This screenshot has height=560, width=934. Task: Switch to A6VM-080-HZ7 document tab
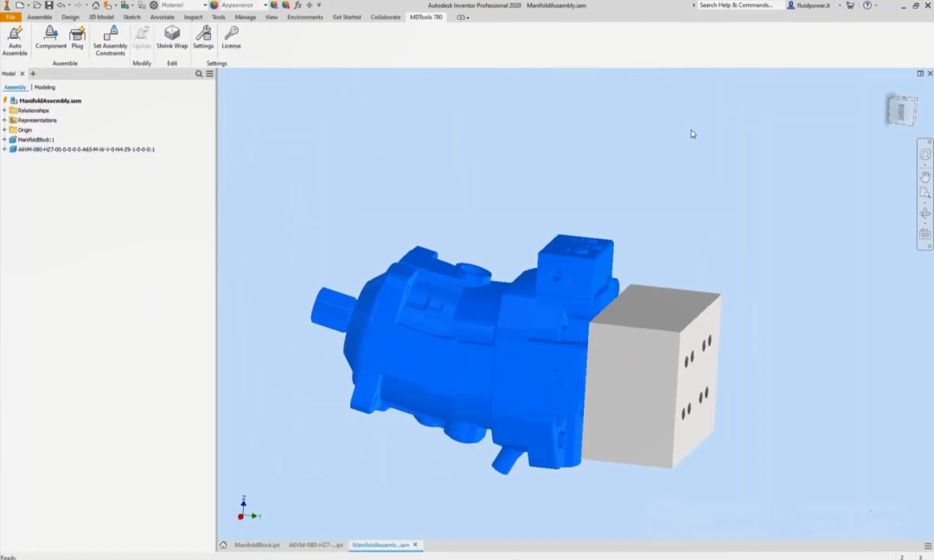click(316, 544)
